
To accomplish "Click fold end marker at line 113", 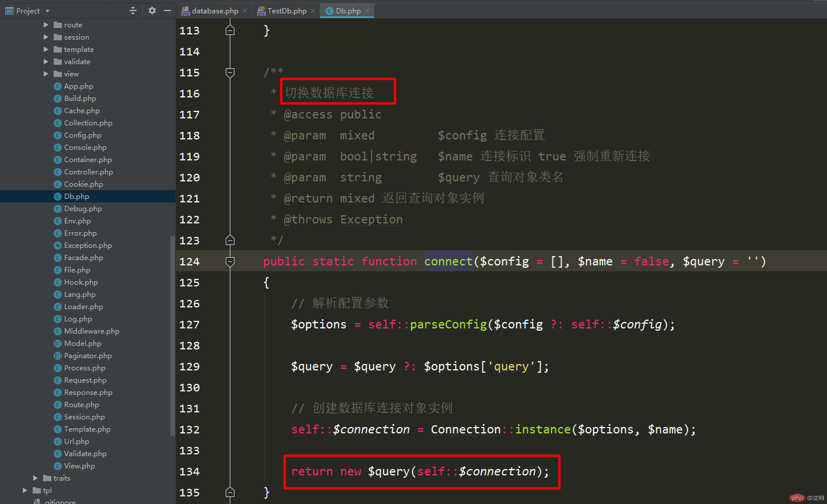I will (230, 30).
